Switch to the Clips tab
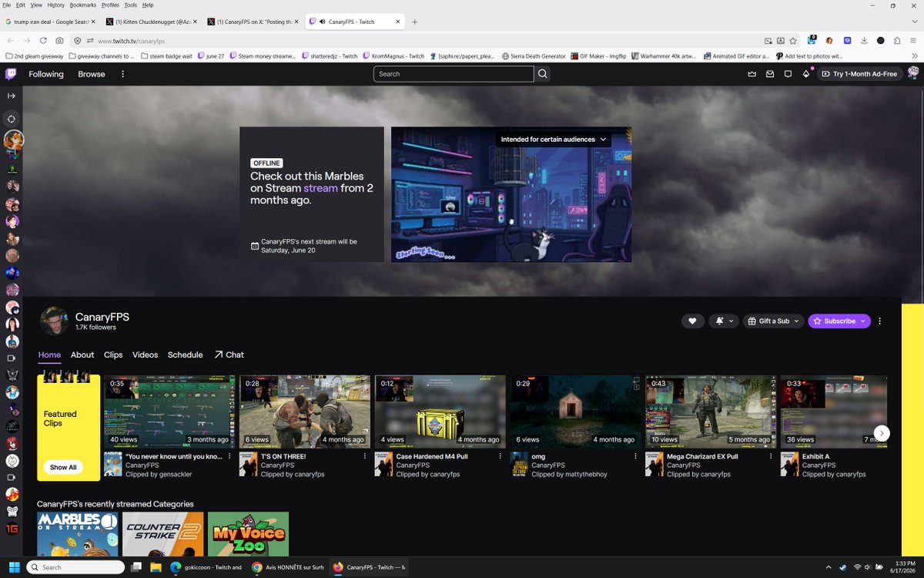Image resolution: width=924 pixels, height=578 pixels. (113, 355)
